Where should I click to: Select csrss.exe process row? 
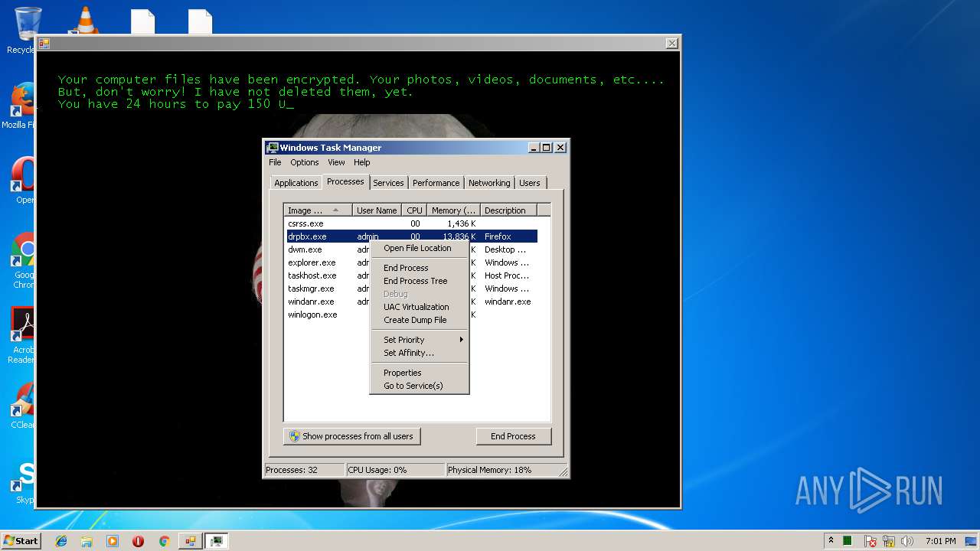412,223
